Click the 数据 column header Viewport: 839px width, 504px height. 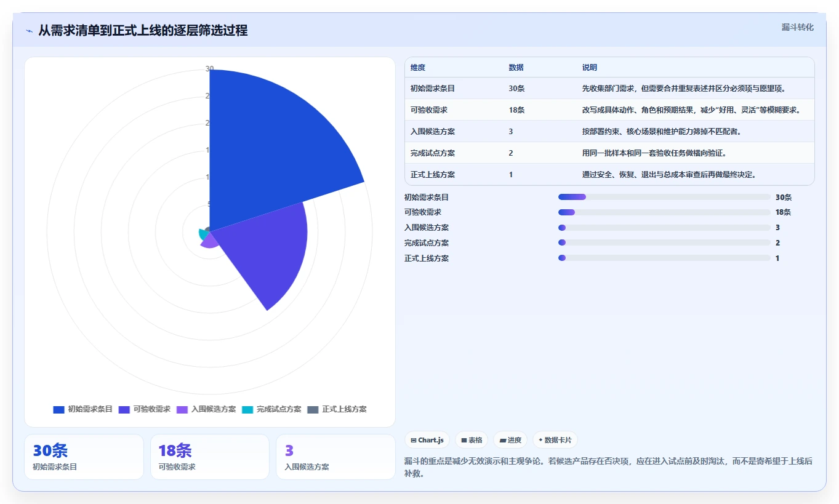point(516,68)
